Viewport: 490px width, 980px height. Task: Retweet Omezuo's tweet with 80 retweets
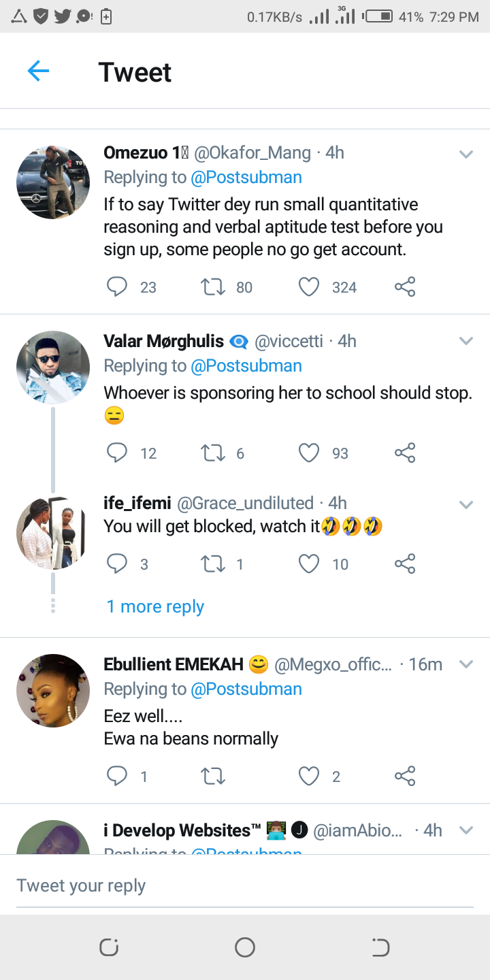click(x=214, y=287)
